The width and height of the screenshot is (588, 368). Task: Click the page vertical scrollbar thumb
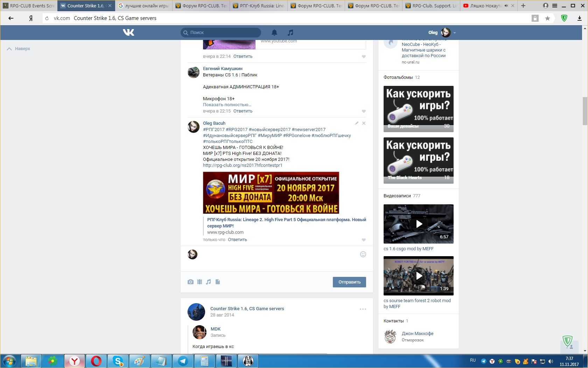point(585,110)
